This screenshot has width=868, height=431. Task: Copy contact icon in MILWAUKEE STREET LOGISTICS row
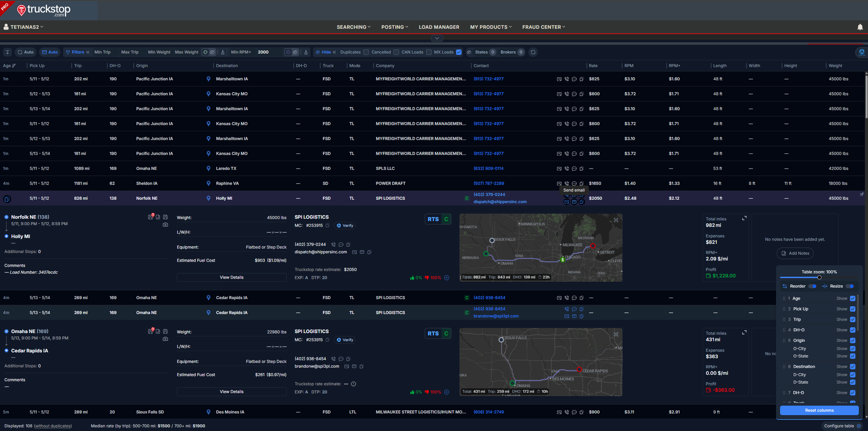582,412
